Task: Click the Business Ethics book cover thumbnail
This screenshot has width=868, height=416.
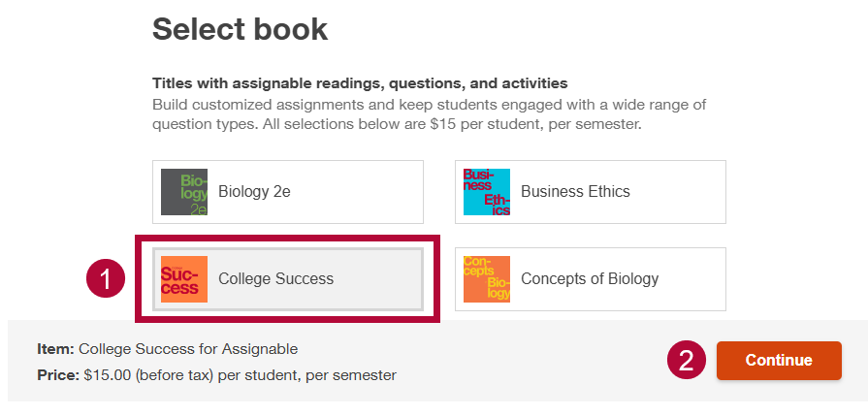Action: click(487, 192)
